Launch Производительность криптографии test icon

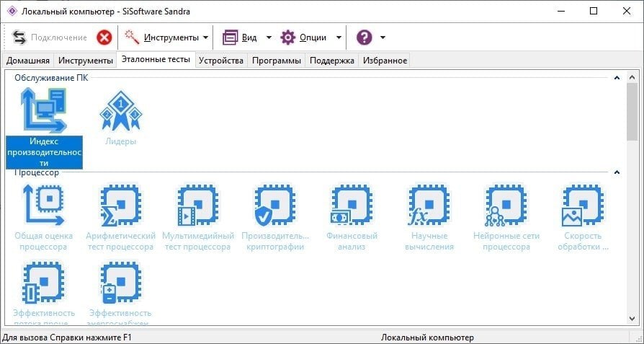(274, 218)
